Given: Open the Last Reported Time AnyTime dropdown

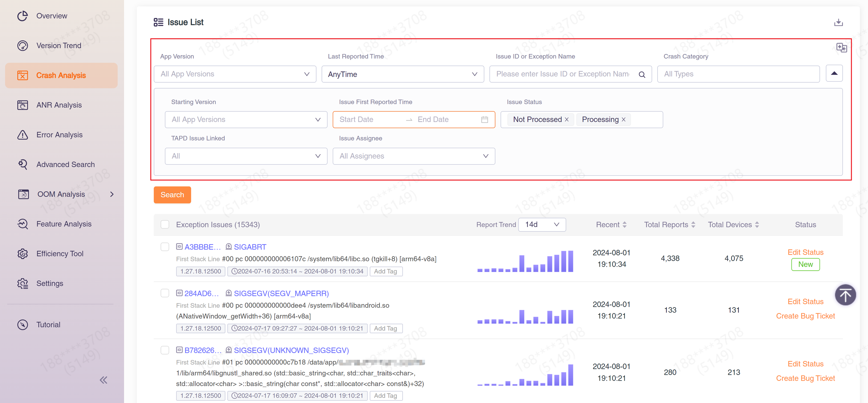Looking at the screenshot, I should (x=402, y=74).
